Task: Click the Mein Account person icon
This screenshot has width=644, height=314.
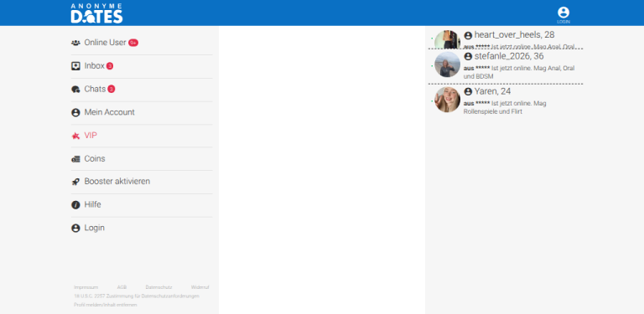Action: click(x=75, y=112)
